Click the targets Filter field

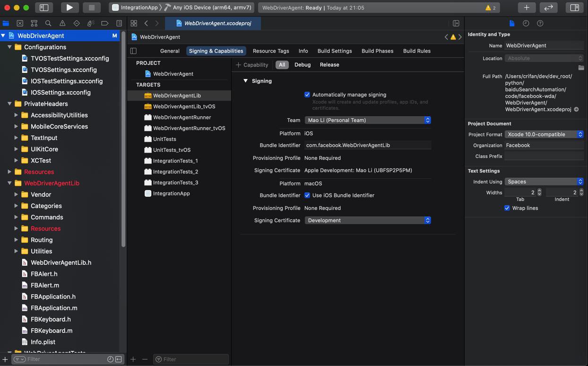click(191, 359)
